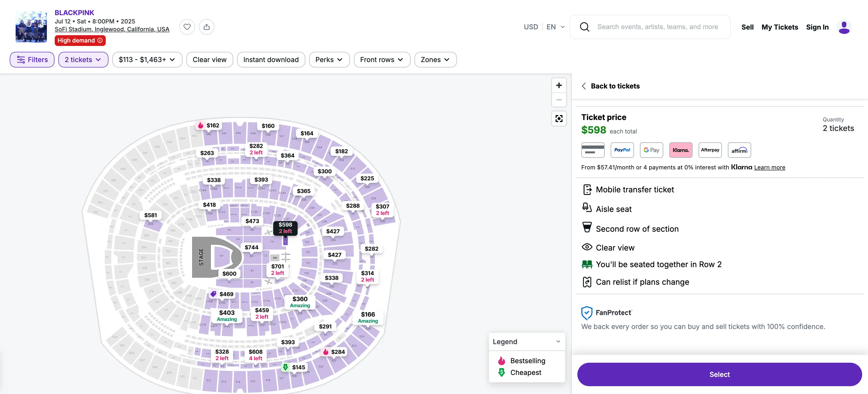The height and width of the screenshot is (394, 868).
Task: Zoom out of the stadium map
Action: pos(559,100)
